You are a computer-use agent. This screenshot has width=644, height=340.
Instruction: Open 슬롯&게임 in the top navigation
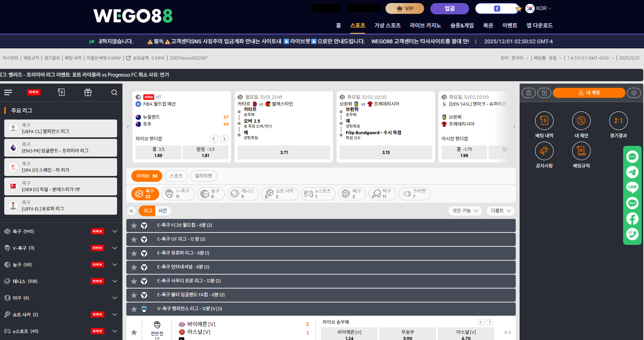pos(462,26)
